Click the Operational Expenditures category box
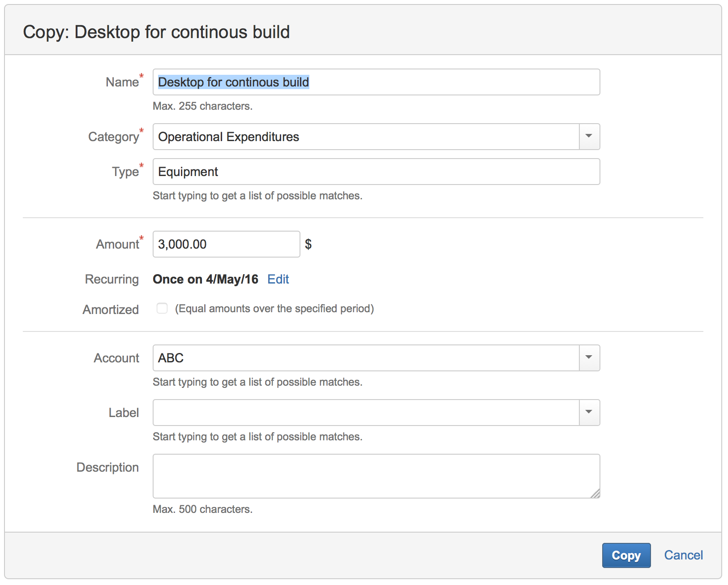Screen dimensions: 728x585 click(366, 137)
